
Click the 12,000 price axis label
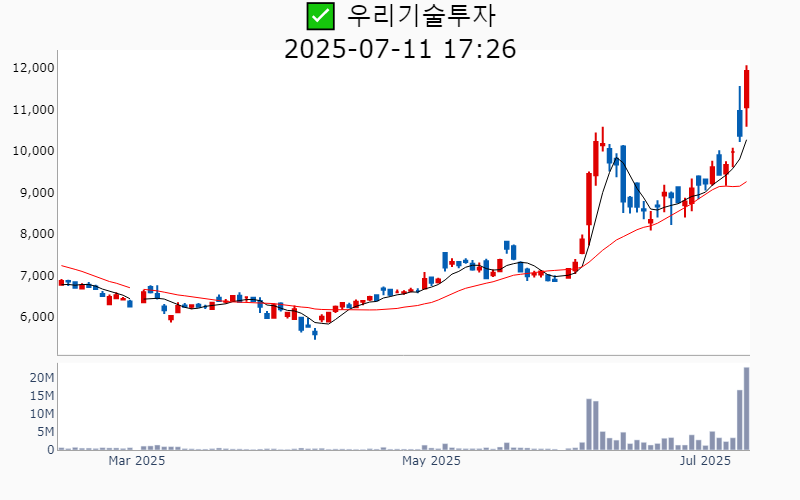point(33,68)
